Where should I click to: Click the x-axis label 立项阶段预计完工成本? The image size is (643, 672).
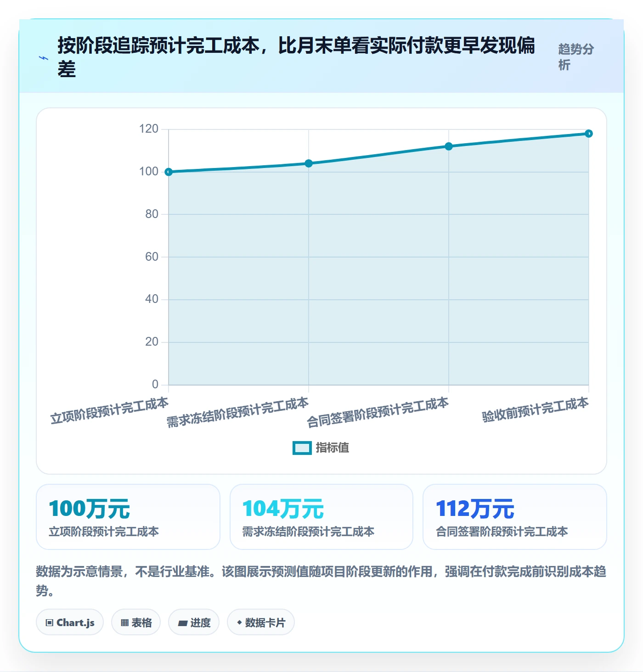pyautogui.click(x=109, y=410)
